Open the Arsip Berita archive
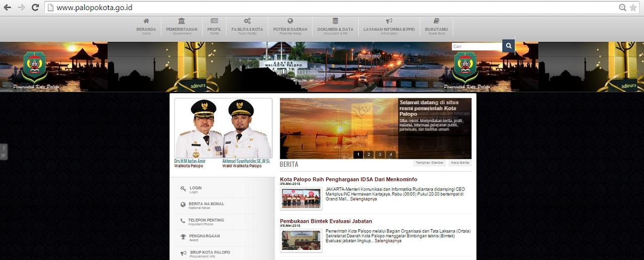The image size is (644, 260). 459,163
